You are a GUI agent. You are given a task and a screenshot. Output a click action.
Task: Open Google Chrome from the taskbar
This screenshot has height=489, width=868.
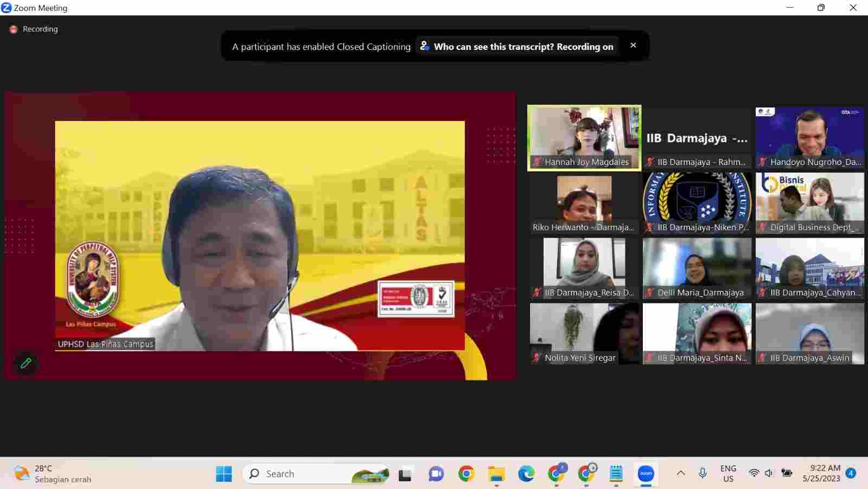click(466, 473)
